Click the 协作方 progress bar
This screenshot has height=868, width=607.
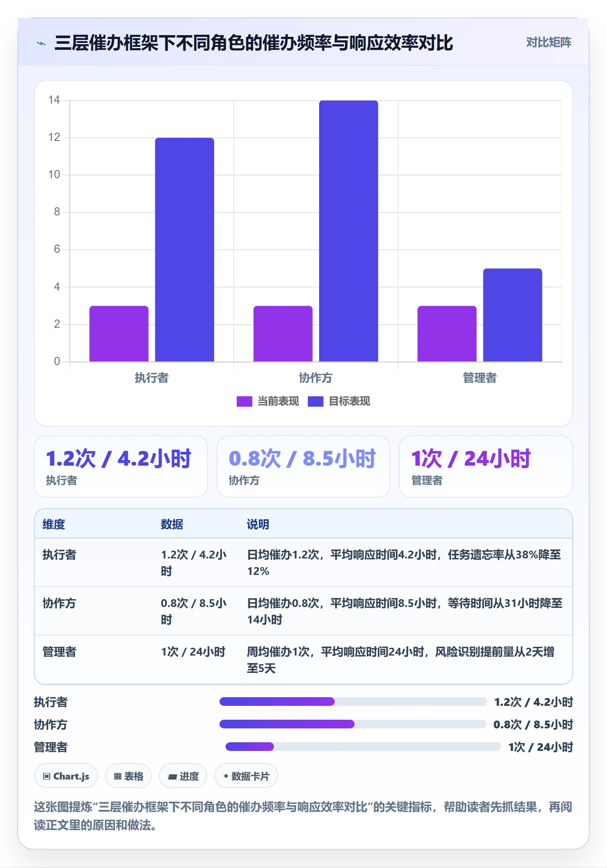352,724
